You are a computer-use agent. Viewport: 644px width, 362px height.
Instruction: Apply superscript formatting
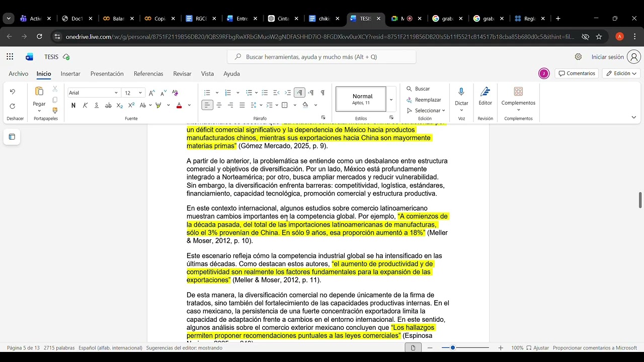(x=131, y=105)
